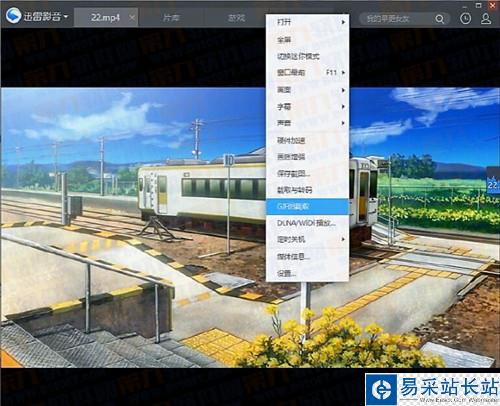This screenshot has width=500, height=406.
Task: Open the play history clock icon
Action: [x=465, y=18]
